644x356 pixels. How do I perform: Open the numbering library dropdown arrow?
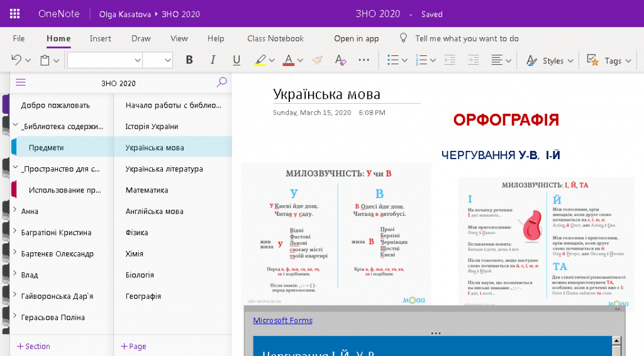[x=433, y=60]
